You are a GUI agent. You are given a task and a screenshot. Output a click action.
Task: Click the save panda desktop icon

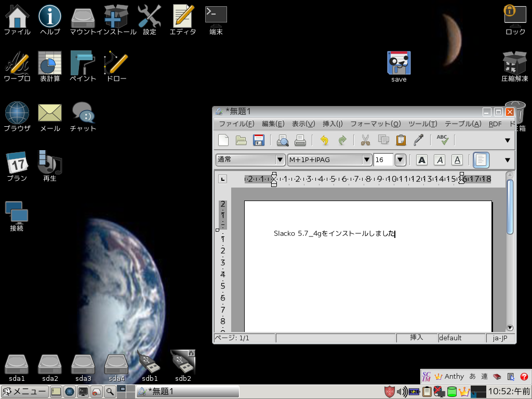(398, 66)
